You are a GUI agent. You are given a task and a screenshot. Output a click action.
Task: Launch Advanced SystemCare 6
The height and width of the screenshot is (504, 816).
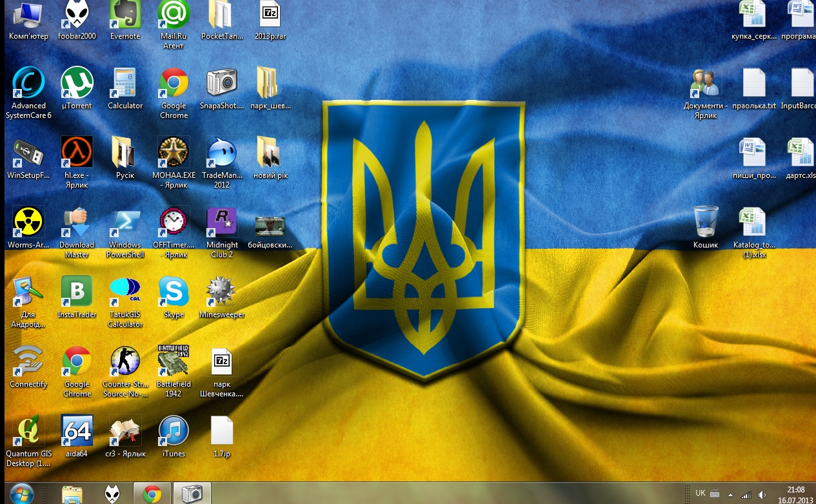point(28,93)
